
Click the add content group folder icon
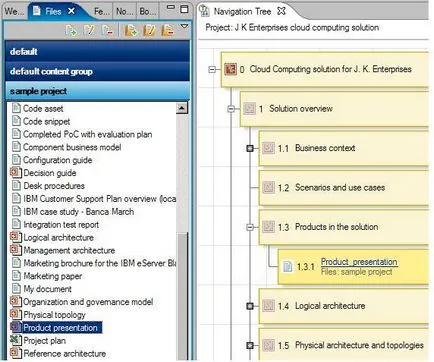131,31
